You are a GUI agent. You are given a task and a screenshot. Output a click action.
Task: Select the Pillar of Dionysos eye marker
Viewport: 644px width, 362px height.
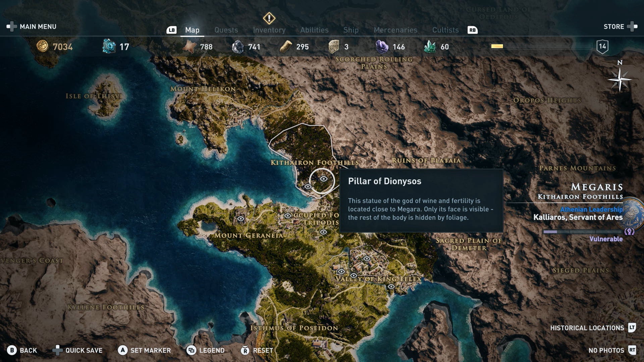323,179
